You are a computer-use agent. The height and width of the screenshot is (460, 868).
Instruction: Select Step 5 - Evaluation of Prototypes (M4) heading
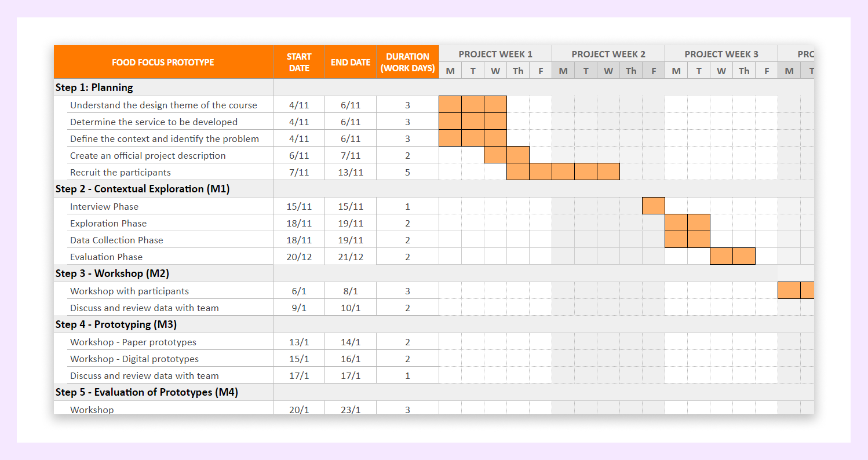147,392
